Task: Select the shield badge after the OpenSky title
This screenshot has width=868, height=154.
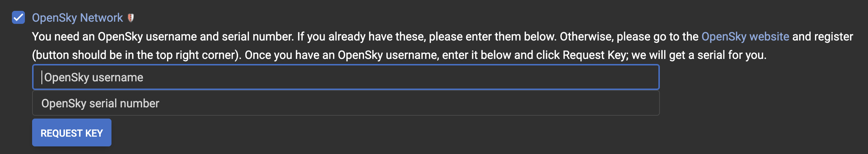Action: coord(131,18)
